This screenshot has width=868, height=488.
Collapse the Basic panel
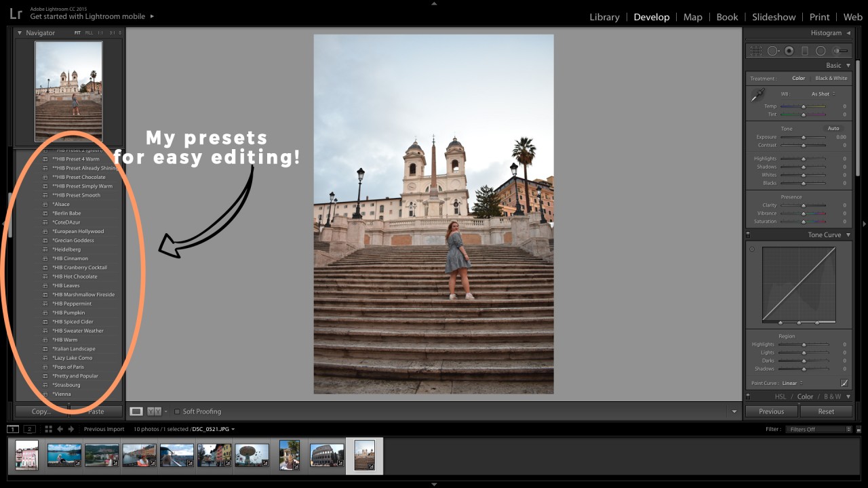pyautogui.click(x=848, y=66)
